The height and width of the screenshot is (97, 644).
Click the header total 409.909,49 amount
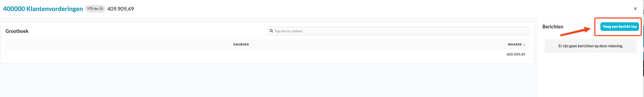(x=120, y=9)
